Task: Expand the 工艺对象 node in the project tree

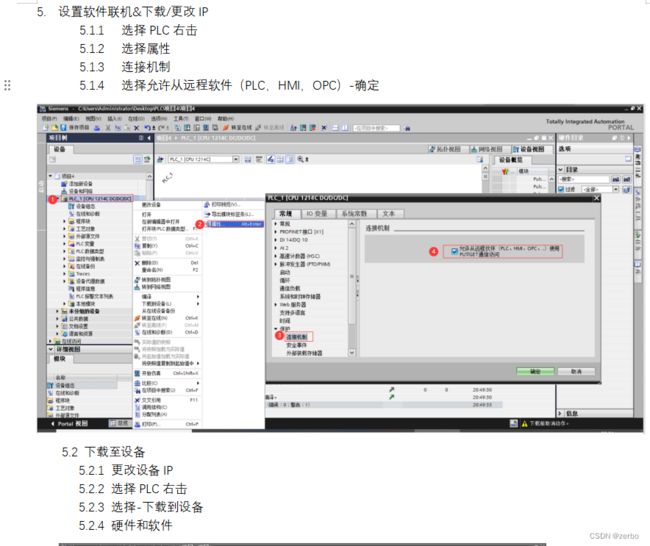Action: [64, 228]
